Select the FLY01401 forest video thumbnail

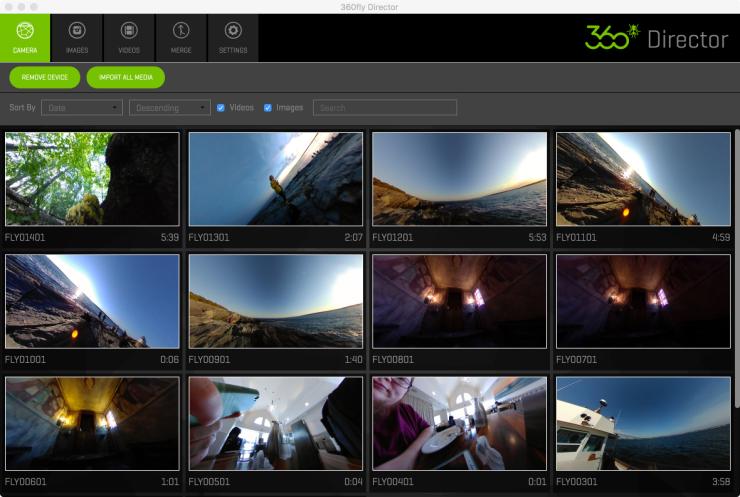point(92,179)
